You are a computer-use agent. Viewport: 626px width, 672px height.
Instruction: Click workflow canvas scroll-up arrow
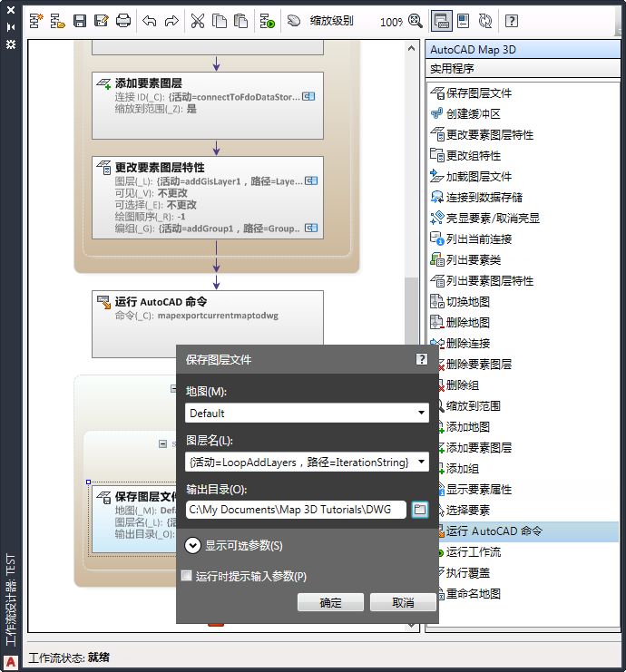click(x=411, y=48)
